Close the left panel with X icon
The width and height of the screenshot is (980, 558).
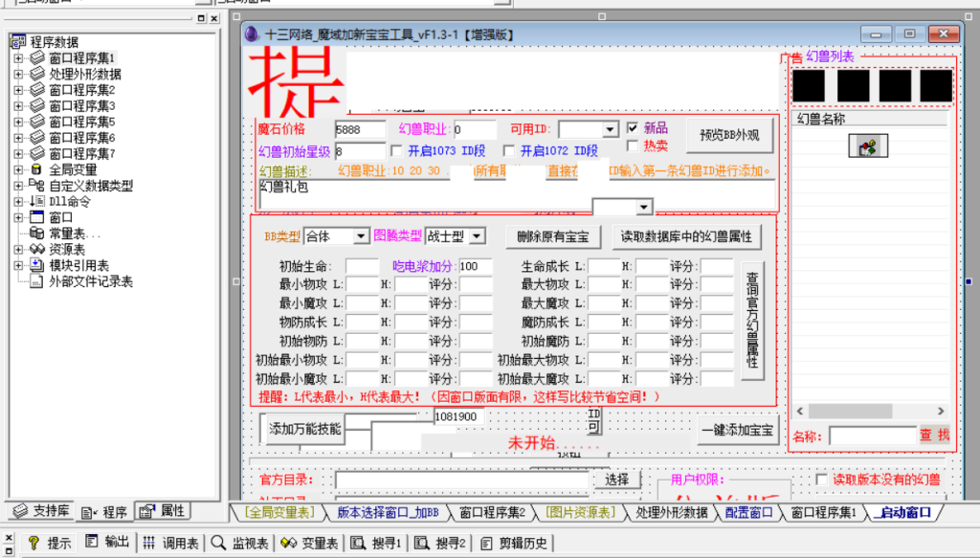pyautogui.click(x=214, y=19)
